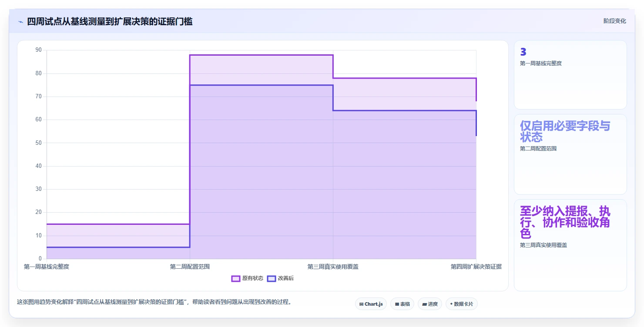Open the 第三周真实使用覆盖 data card
This screenshot has width=644, height=327.
point(570,245)
